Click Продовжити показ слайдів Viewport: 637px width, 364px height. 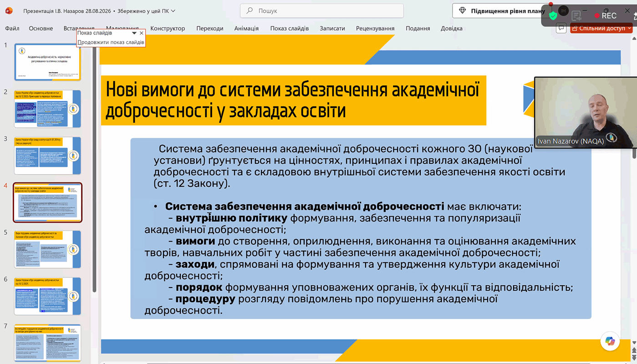(111, 42)
